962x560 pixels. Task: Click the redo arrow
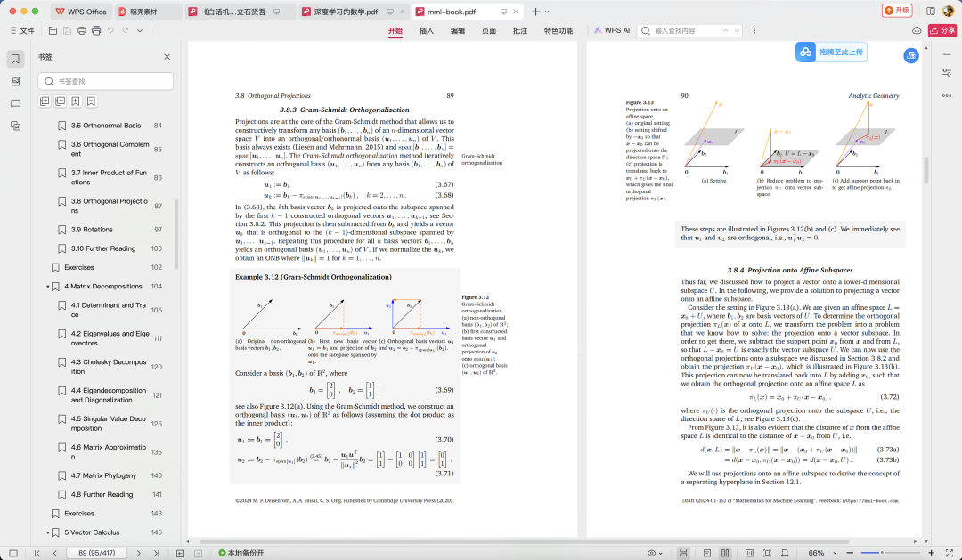coord(126,30)
